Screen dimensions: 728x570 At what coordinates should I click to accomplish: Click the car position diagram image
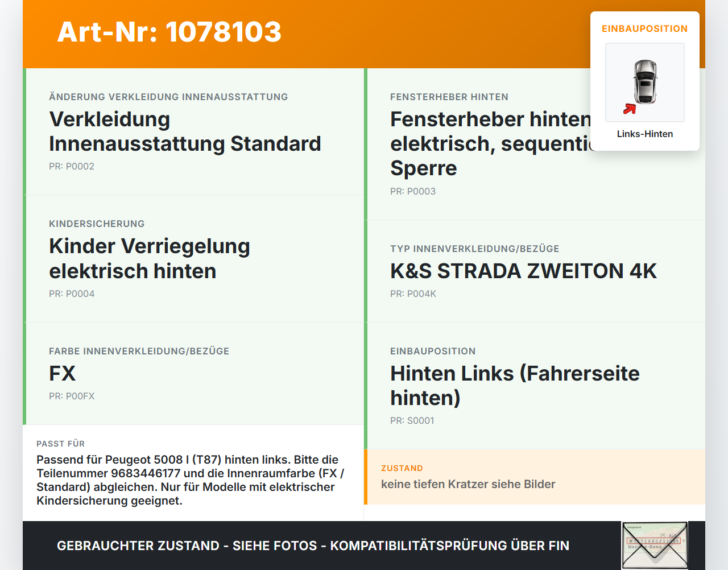[645, 82]
